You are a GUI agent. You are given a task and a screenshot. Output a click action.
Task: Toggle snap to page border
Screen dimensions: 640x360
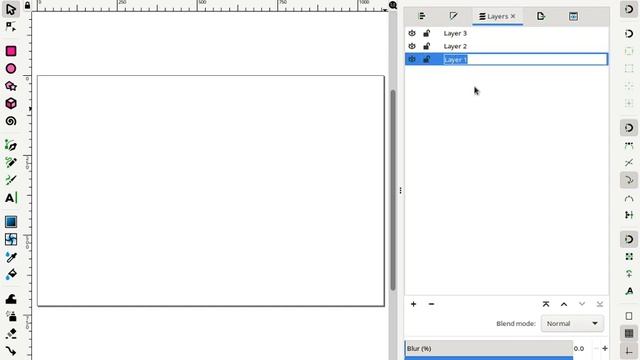pos(629,316)
